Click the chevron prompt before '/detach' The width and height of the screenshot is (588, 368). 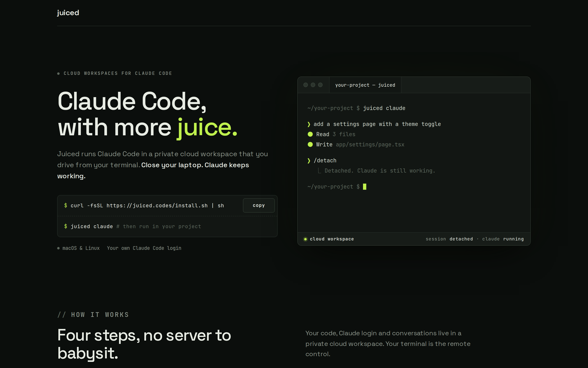point(309,161)
